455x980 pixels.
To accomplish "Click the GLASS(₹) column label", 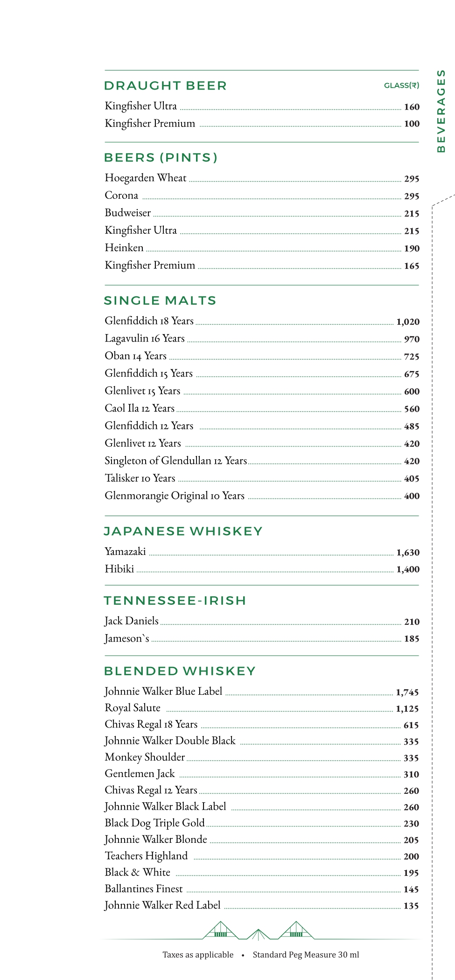I will tap(401, 85).
